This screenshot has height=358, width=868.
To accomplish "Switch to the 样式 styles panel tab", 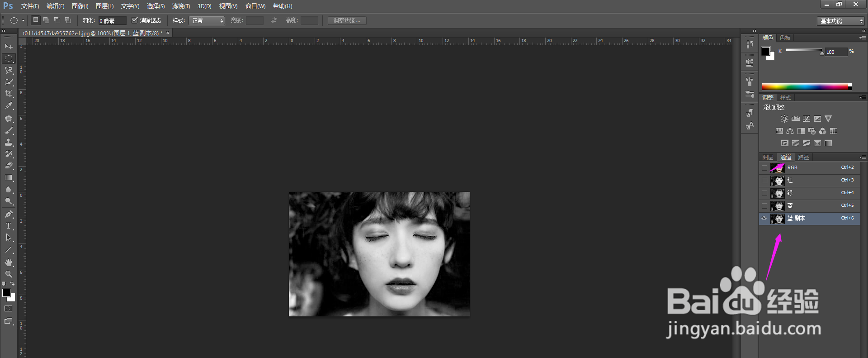I will pos(785,97).
